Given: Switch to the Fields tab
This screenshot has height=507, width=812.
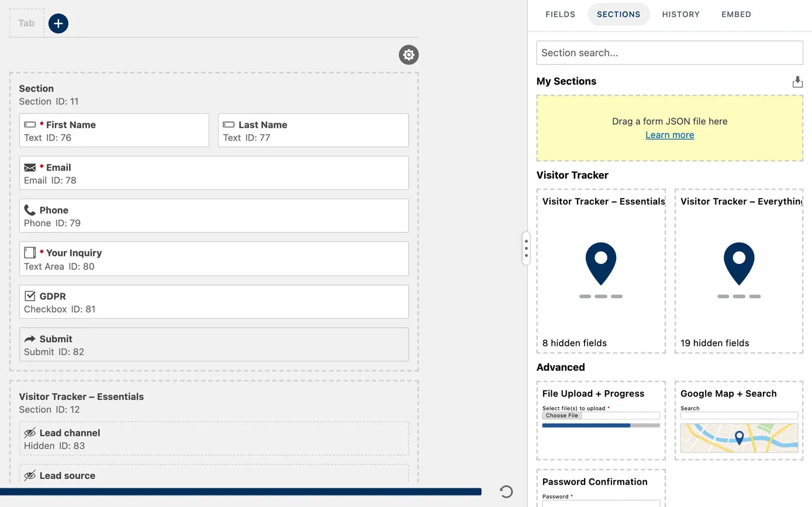Looking at the screenshot, I should pos(560,14).
